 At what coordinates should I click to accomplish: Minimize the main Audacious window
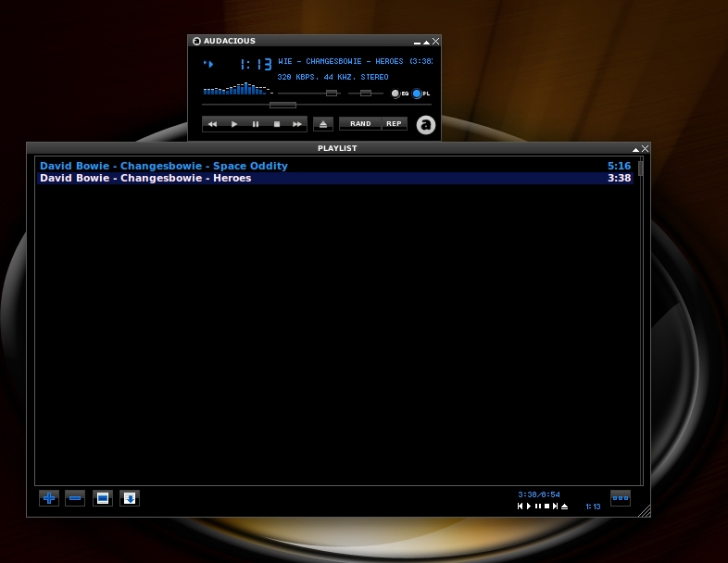click(x=417, y=43)
